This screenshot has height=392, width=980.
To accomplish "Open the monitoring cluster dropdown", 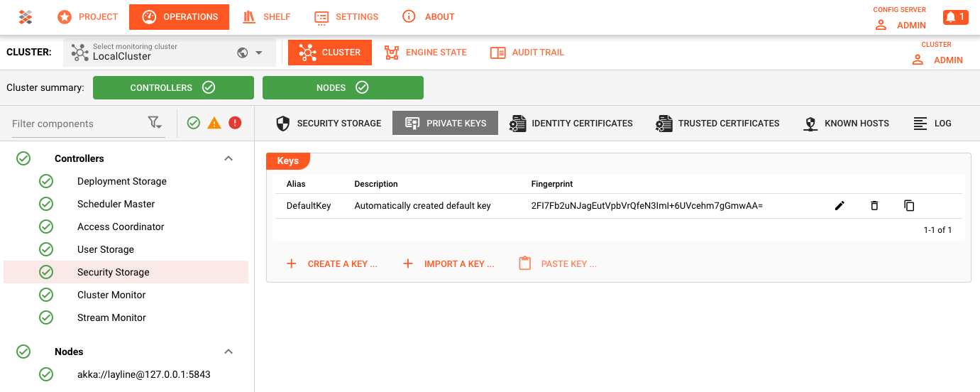I will [259, 53].
